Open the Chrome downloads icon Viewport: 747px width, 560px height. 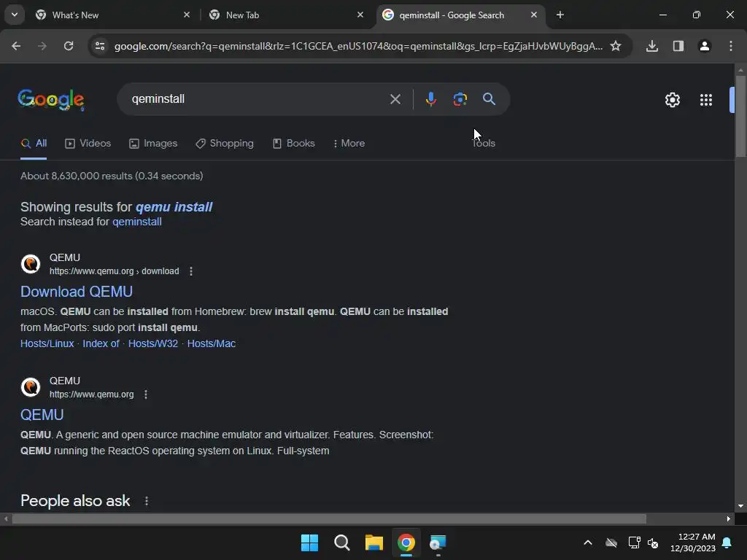click(x=652, y=46)
